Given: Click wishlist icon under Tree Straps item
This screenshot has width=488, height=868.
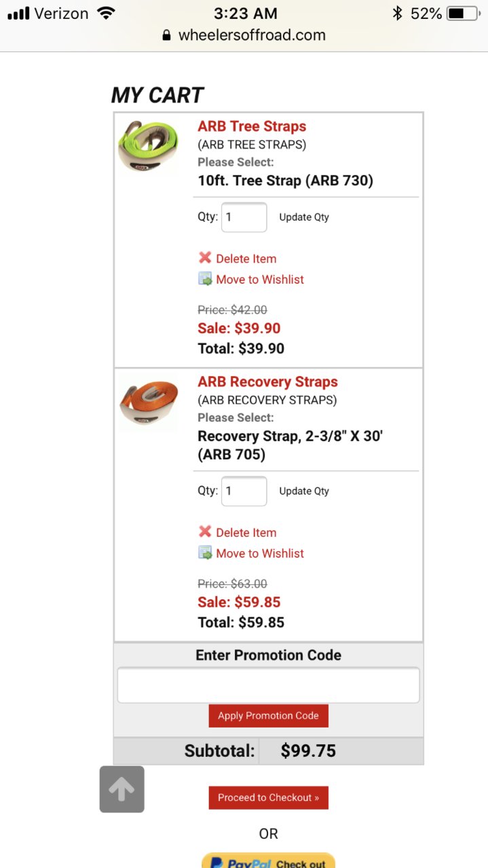Looking at the screenshot, I should (x=205, y=279).
